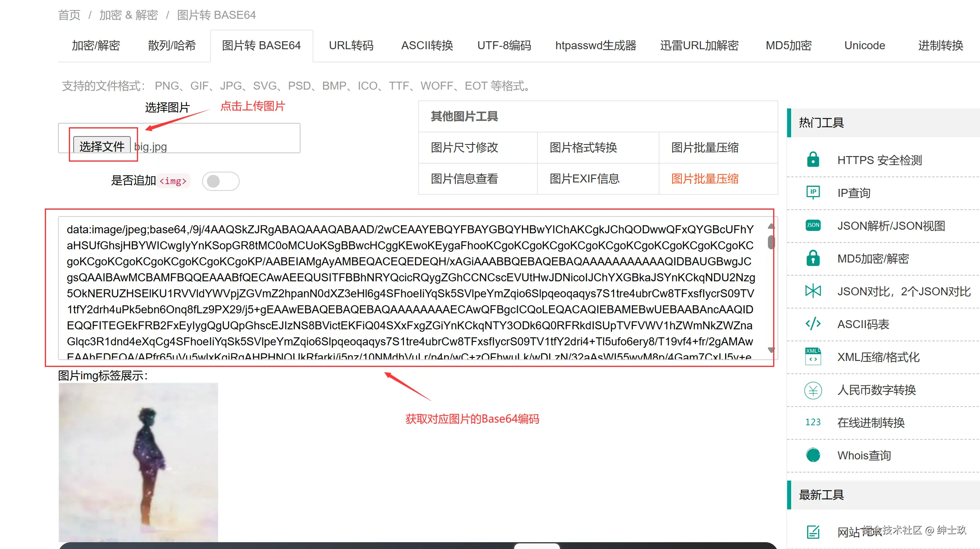Image resolution: width=980 pixels, height=549 pixels.
Task: Open the MD5加密 tab
Action: (x=788, y=46)
